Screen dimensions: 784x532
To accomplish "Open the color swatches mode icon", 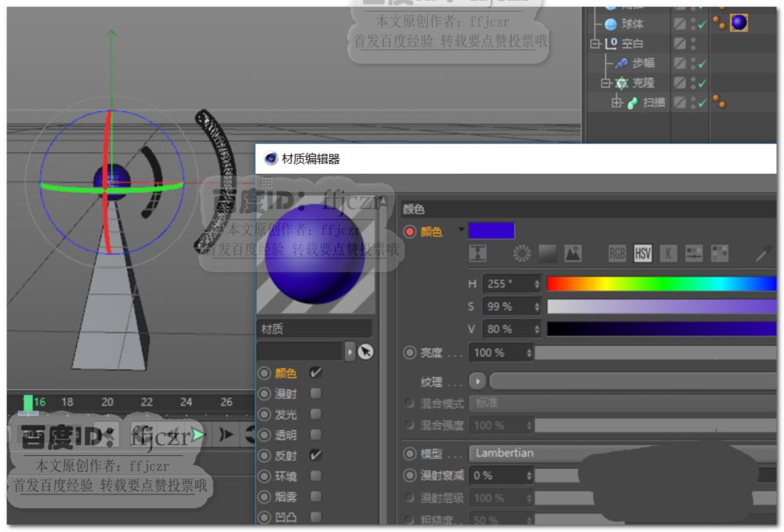I will tap(719, 253).
